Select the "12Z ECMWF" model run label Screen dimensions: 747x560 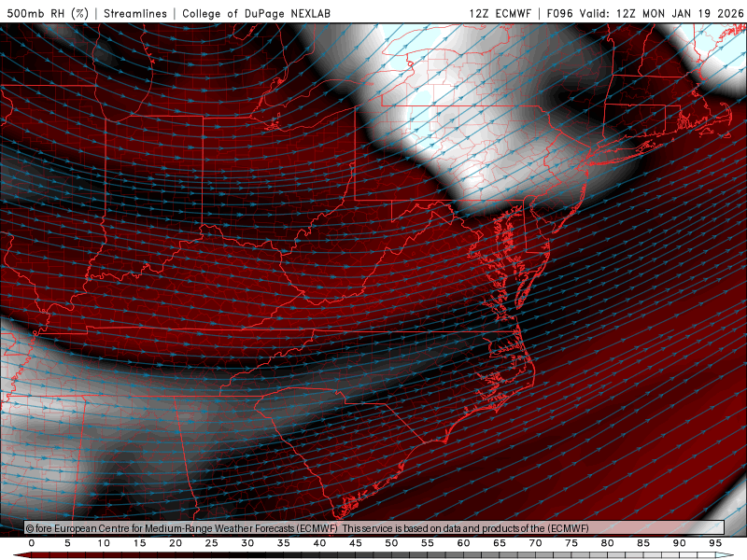tap(500, 13)
